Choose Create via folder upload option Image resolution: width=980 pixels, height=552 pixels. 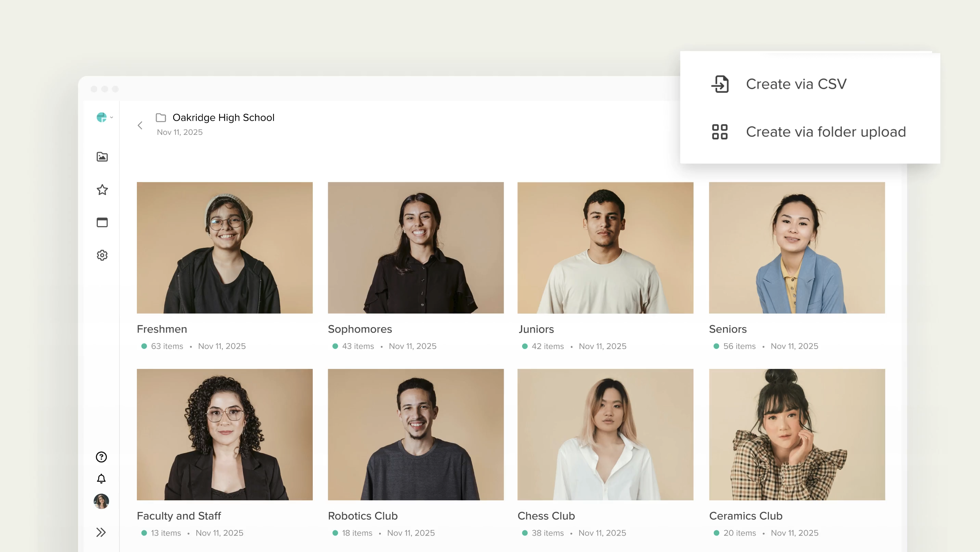pos(826,132)
